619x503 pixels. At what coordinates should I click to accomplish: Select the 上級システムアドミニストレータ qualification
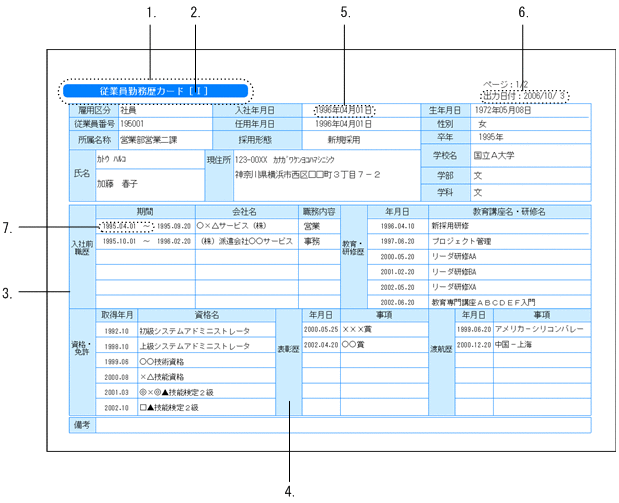click(195, 346)
